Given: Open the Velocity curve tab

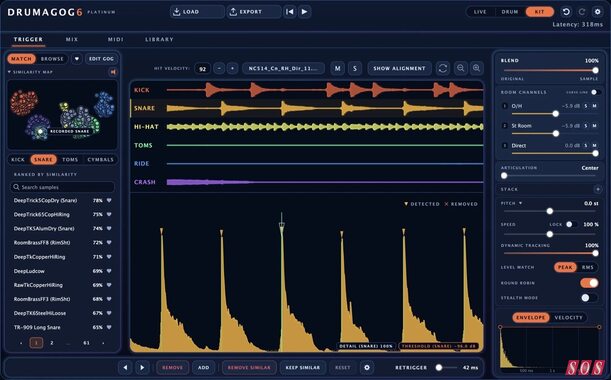Looking at the screenshot, I should 569,318.
